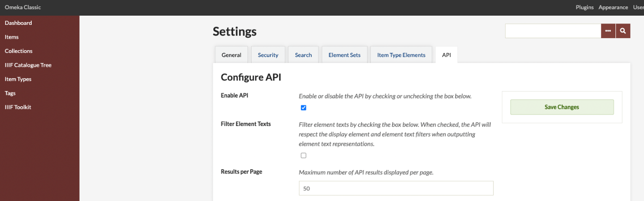This screenshot has height=201, width=644.
Task: Go to Item Type Elements tab
Action: click(x=401, y=55)
